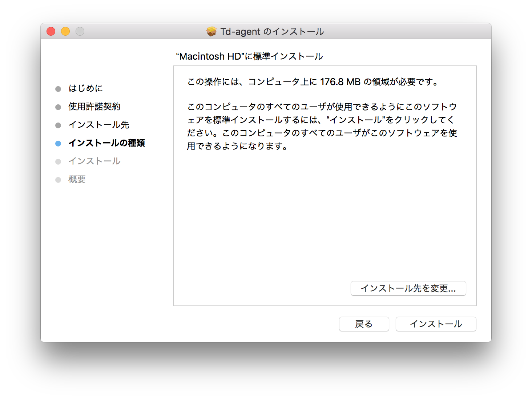The height and width of the screenshot is (400, 532).
Task: Select the はじめに step in the sidebar
Action: pyautogui.click(x=86, y=88)
